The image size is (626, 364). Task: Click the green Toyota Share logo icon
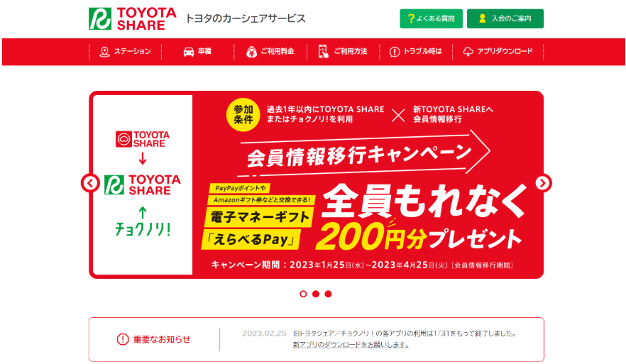[100, 18]
